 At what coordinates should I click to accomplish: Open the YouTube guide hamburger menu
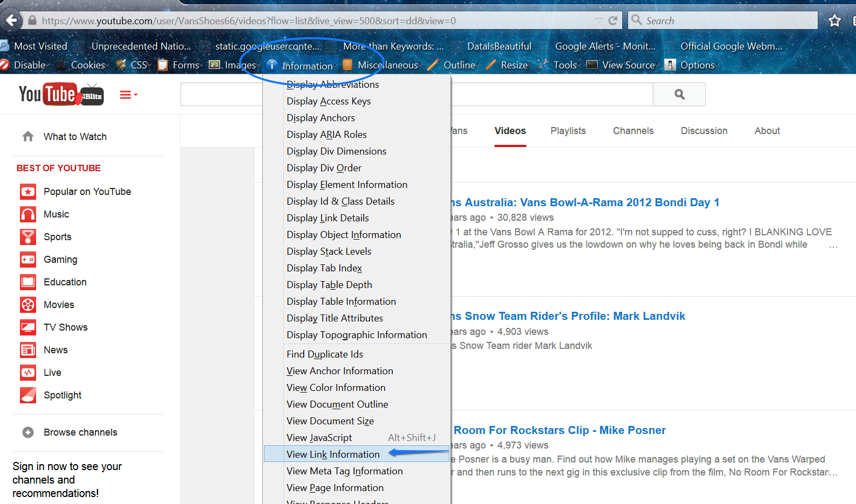(128, 95)
